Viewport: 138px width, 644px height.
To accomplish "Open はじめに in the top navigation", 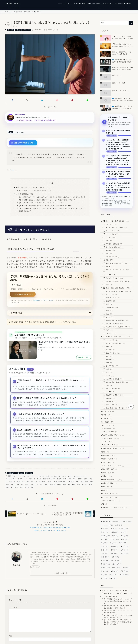I will coord(68,4).
